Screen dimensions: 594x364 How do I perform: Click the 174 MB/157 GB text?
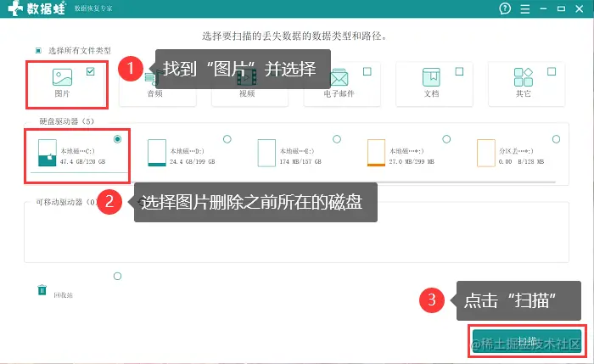click(x=300, y=162)
